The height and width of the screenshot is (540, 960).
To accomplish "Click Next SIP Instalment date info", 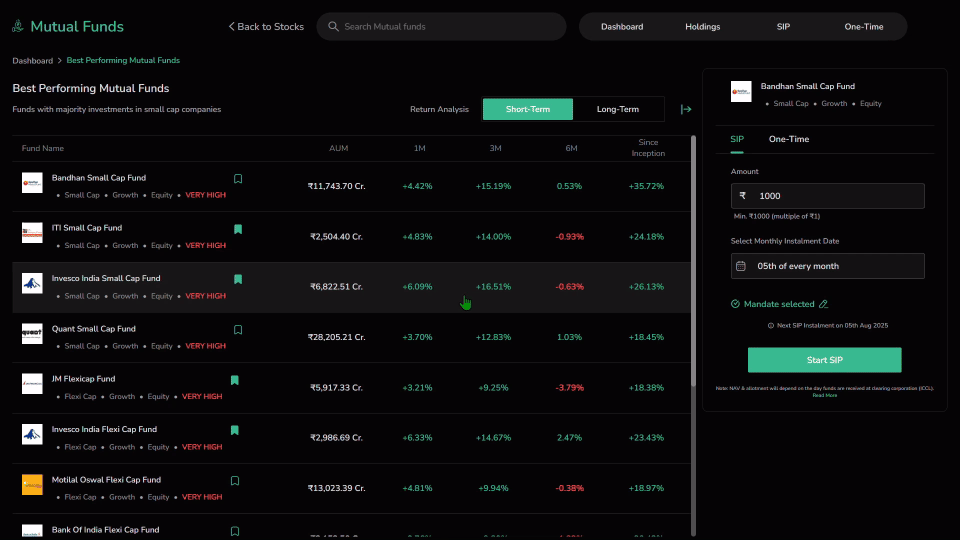I will (x=828, y=326).
